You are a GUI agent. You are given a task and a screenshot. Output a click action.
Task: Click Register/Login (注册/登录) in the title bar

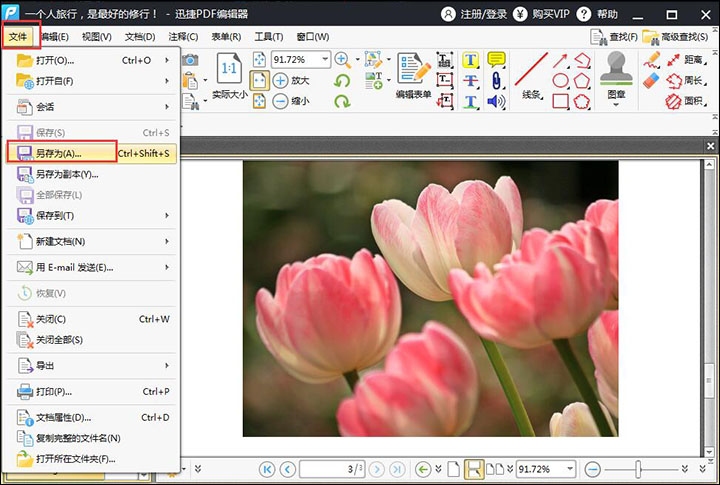pos(480,13)
